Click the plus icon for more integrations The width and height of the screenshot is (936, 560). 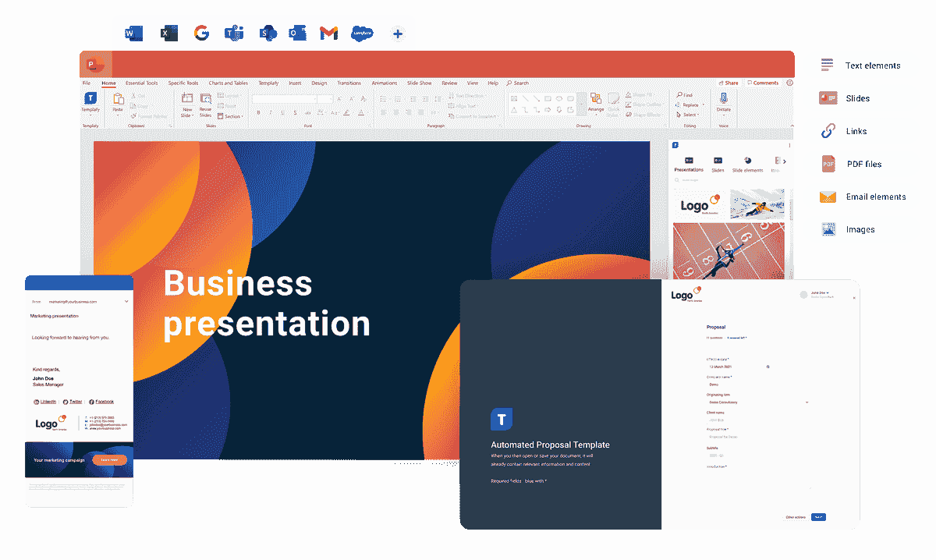(398, 34)
